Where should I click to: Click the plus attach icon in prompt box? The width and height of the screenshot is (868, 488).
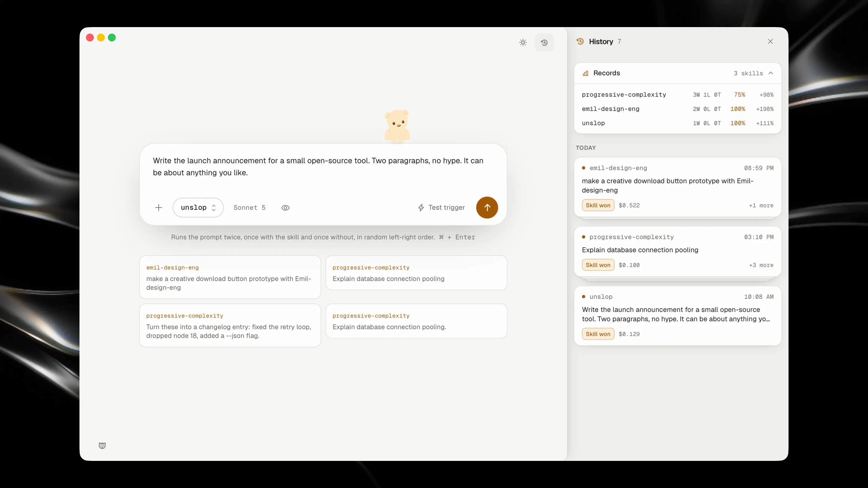coord(159,207)
